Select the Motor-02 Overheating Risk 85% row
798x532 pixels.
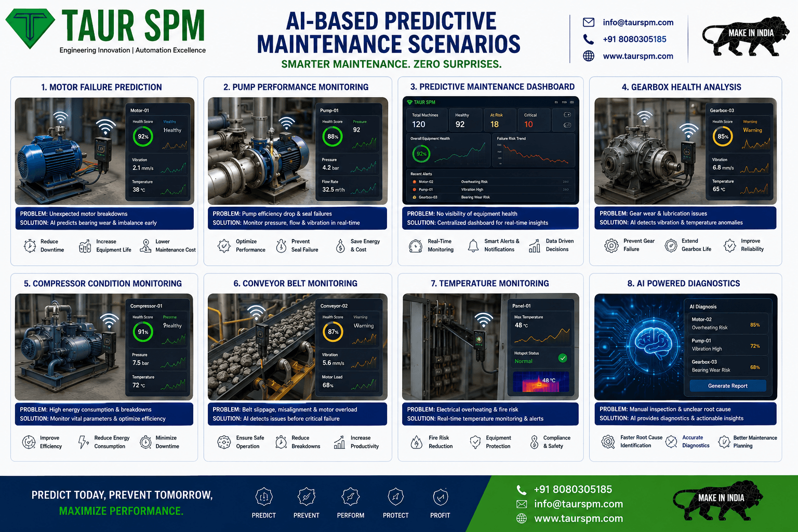click(x=728, y=324)
